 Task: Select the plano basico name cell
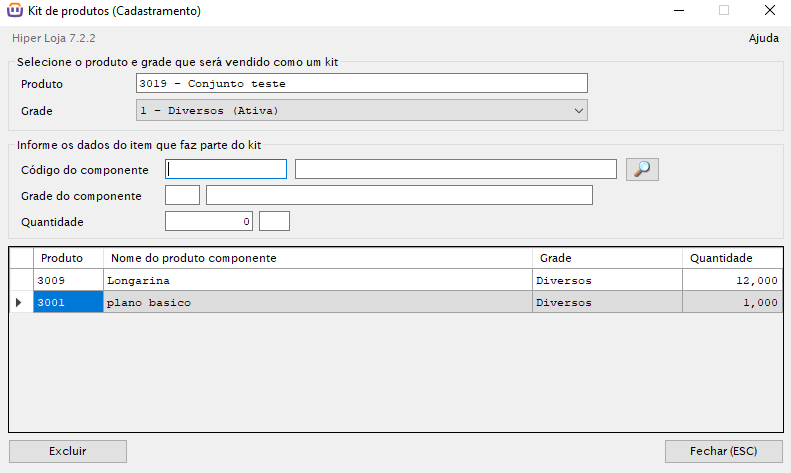(318, 302)
